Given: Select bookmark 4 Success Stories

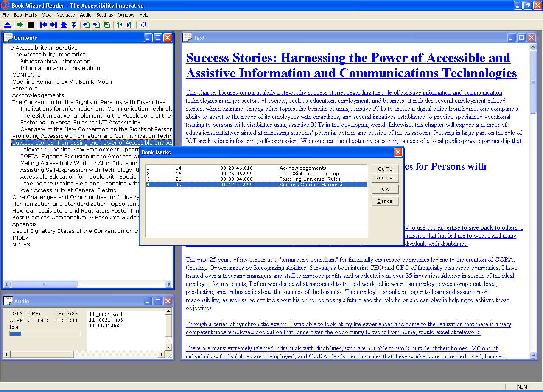Looking at the screenshot, I should tap(256, 185).
